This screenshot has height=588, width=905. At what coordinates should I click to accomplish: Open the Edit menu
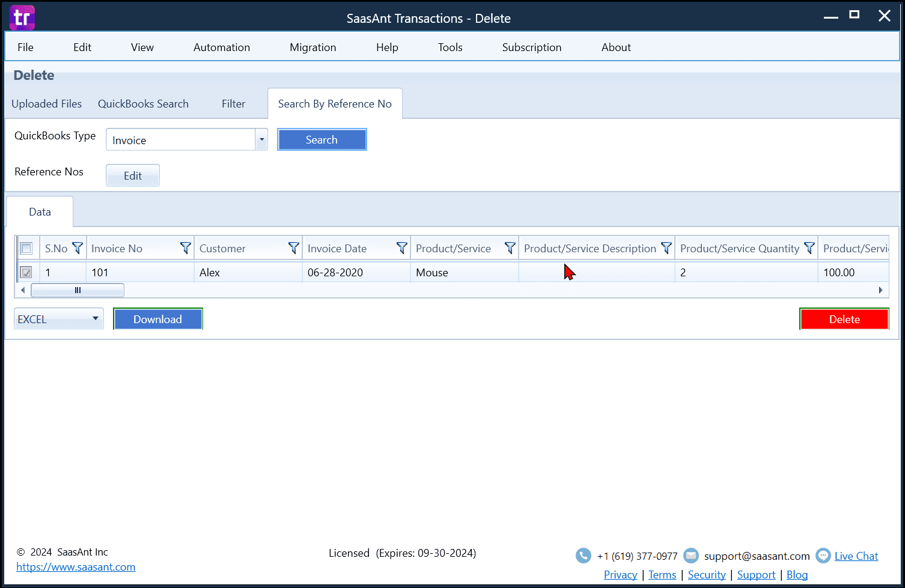tap(82, 47)
